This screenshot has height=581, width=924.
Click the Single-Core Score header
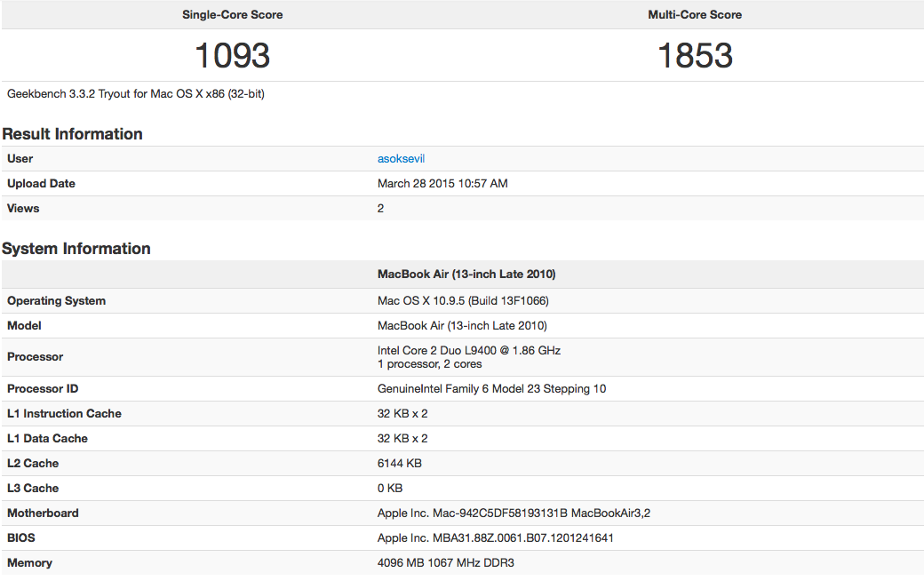click(x=232, y=15)
